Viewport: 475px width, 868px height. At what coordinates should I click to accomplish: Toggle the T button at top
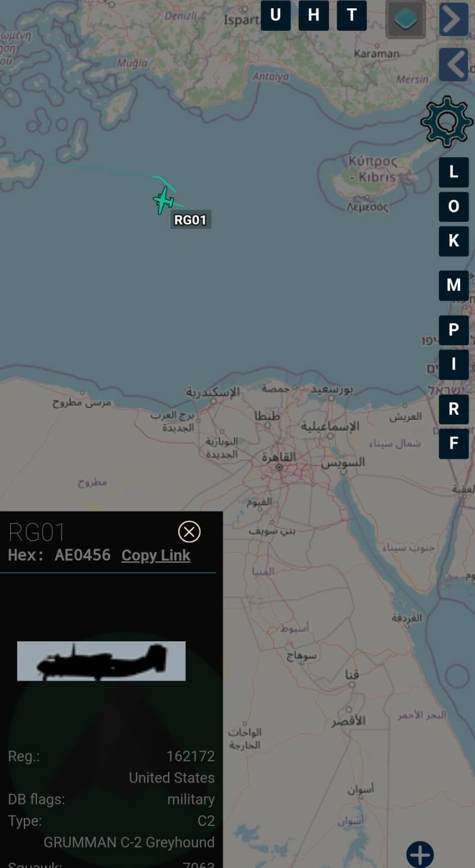[x=351, y=15]
